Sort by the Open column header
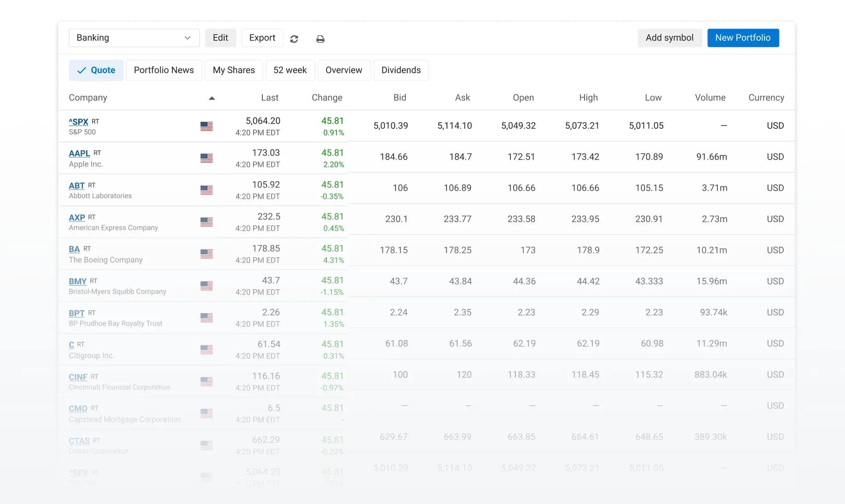This screenshot has width=845, height=504. click(523, 97)
